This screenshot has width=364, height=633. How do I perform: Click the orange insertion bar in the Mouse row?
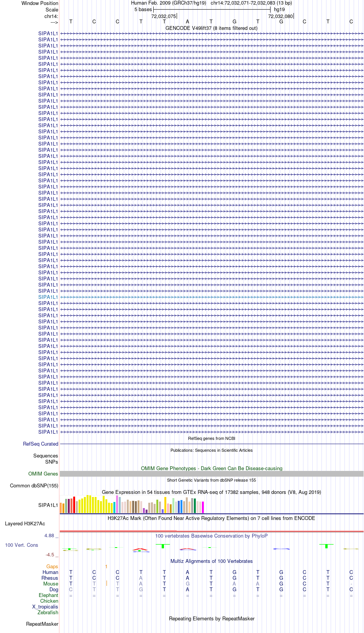point(107,583)
